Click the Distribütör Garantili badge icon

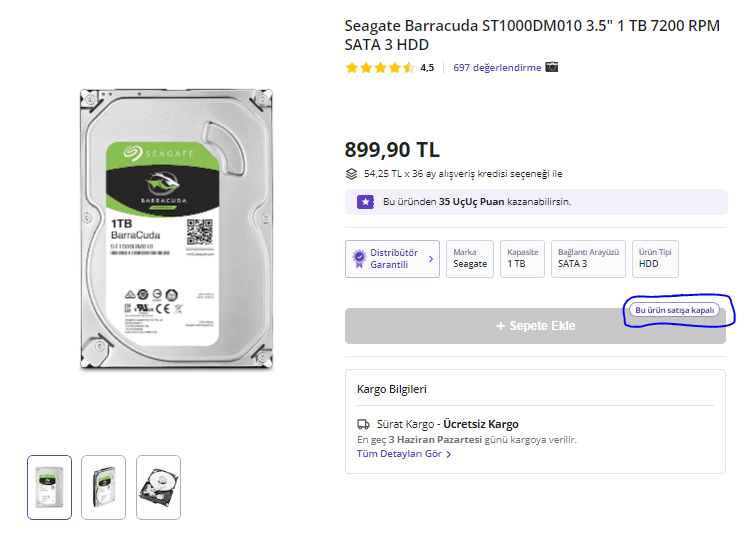point(359,259)
